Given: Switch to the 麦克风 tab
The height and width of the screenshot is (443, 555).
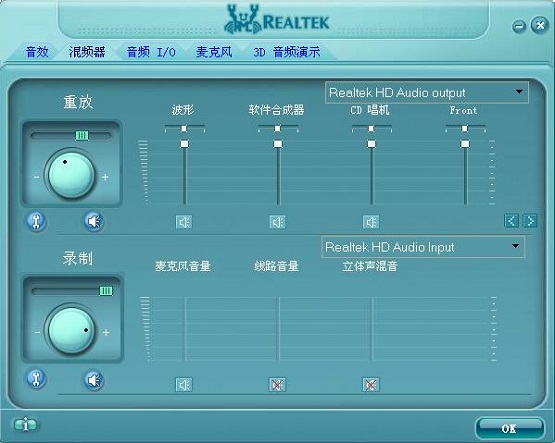Looking at the screenshot, I should 214,52.
